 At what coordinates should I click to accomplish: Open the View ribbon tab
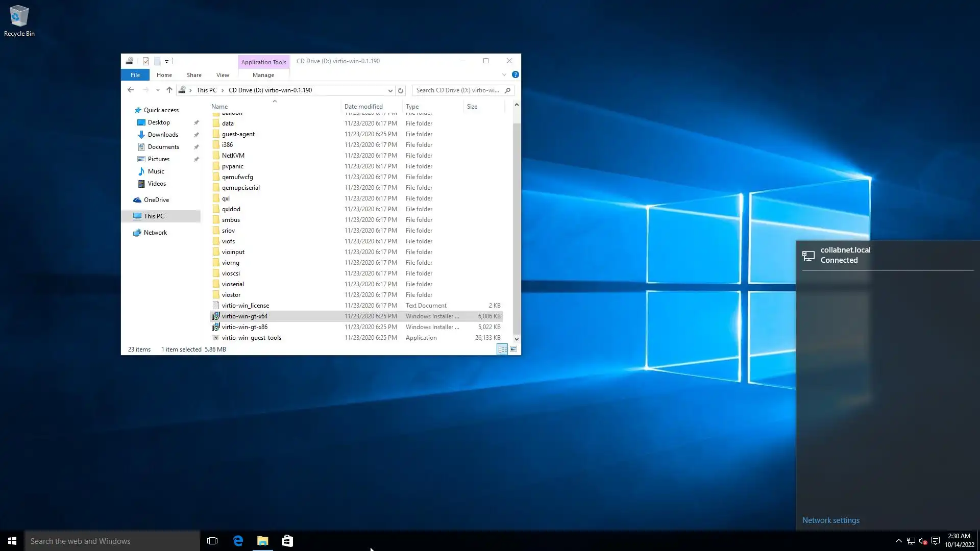pos(223,75)
